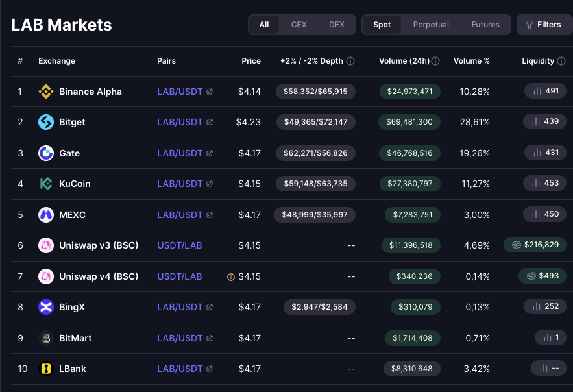Click the warning icon beside Uniswap v4 price
This screenshot has width=573, height=392.
(x=231, y=277)
